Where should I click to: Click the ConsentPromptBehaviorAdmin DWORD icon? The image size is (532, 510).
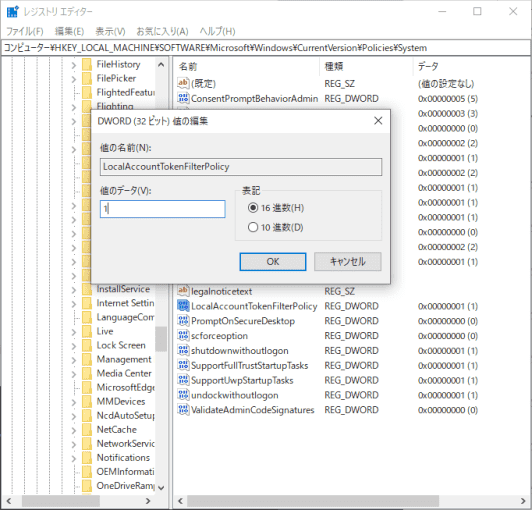183,98
